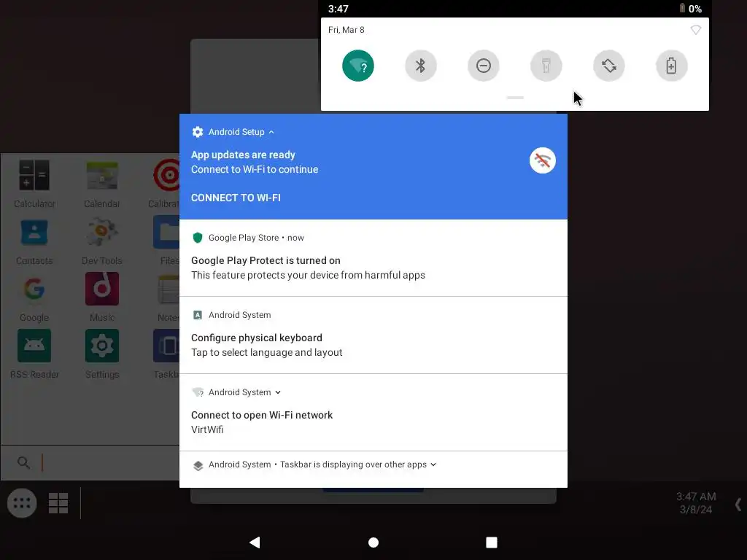Open the Calendar app

coord(102,184)
